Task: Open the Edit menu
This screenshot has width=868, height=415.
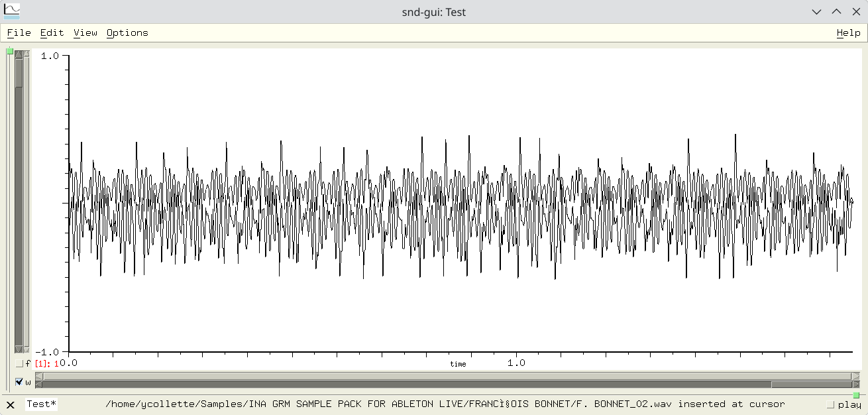Action: click(52, 32)
